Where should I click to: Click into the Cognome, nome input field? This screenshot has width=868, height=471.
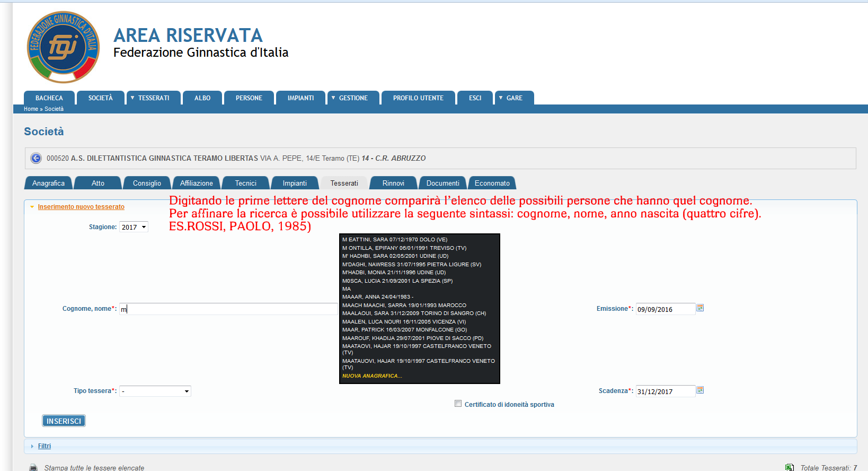tap(228, 309)
